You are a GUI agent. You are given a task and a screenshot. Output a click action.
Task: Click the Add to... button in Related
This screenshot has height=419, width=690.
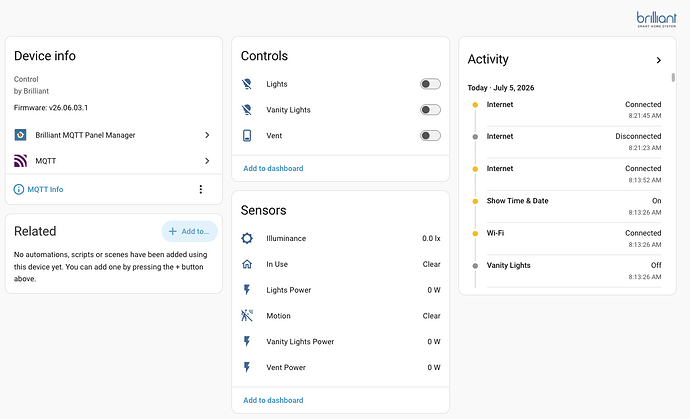click(x=190, y=231)
